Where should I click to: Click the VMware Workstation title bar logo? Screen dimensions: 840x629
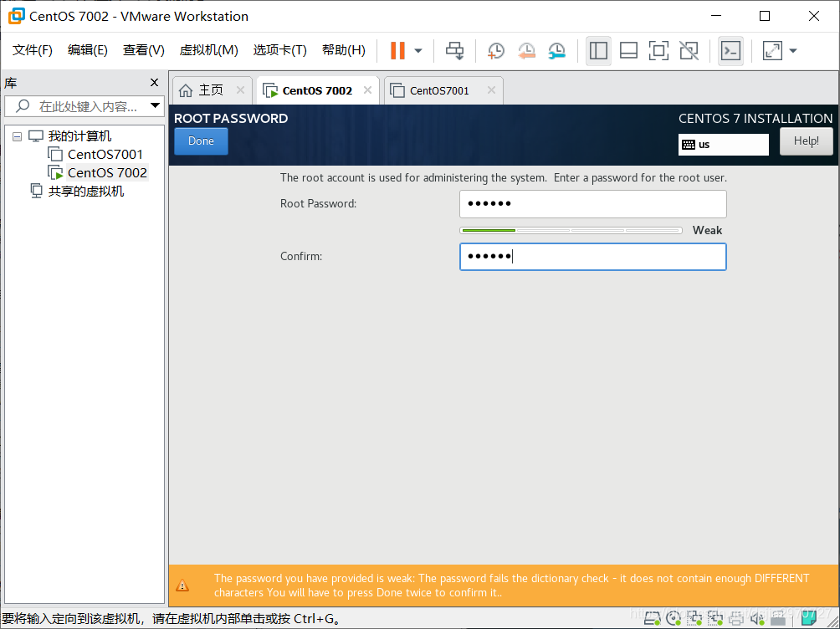pos(17,16)
